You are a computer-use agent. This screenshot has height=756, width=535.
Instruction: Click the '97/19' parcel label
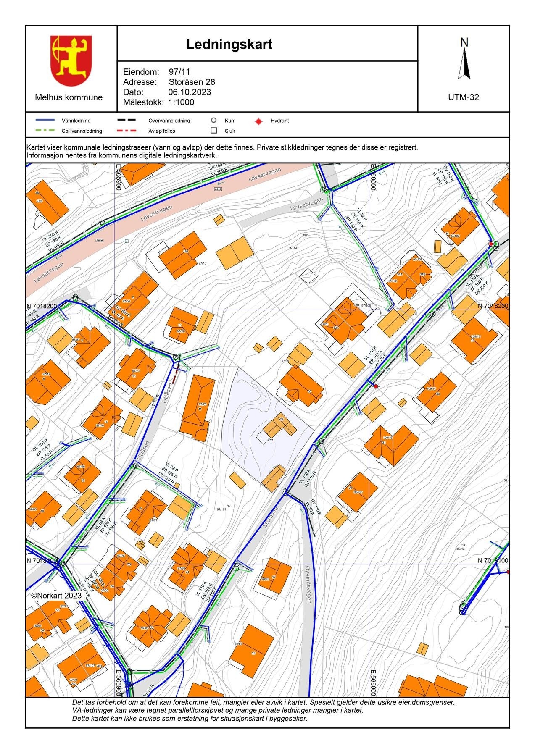tap(285, 361)
